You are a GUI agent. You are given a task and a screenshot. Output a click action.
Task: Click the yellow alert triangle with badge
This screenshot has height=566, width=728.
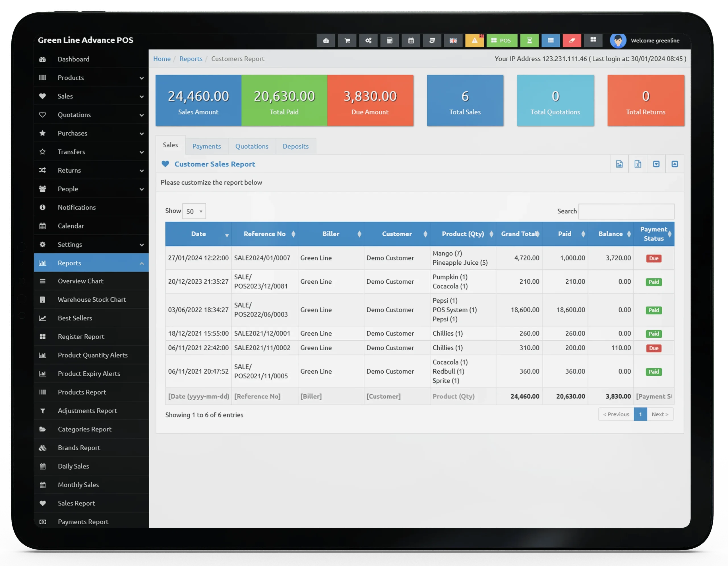tap(474, 40)
